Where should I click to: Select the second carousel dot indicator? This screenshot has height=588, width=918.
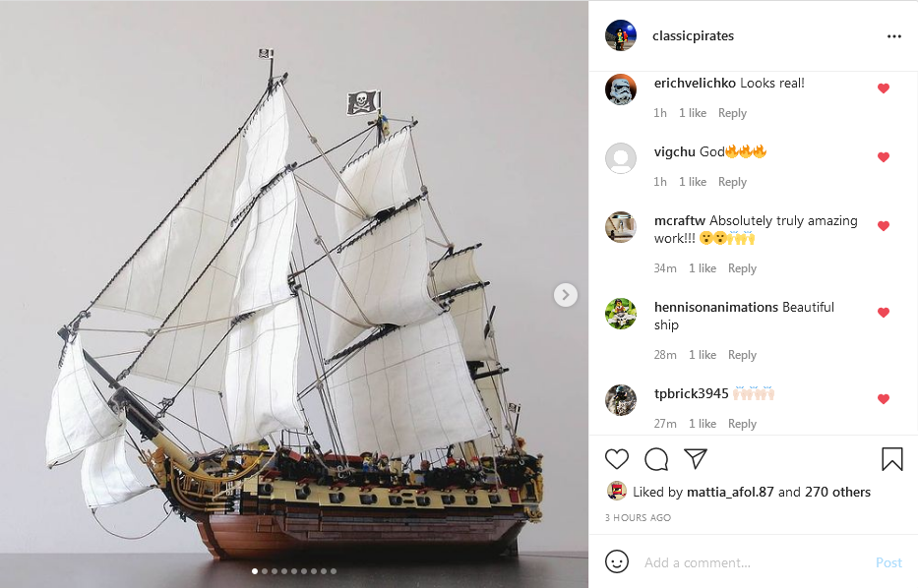(x=265, y=571)
